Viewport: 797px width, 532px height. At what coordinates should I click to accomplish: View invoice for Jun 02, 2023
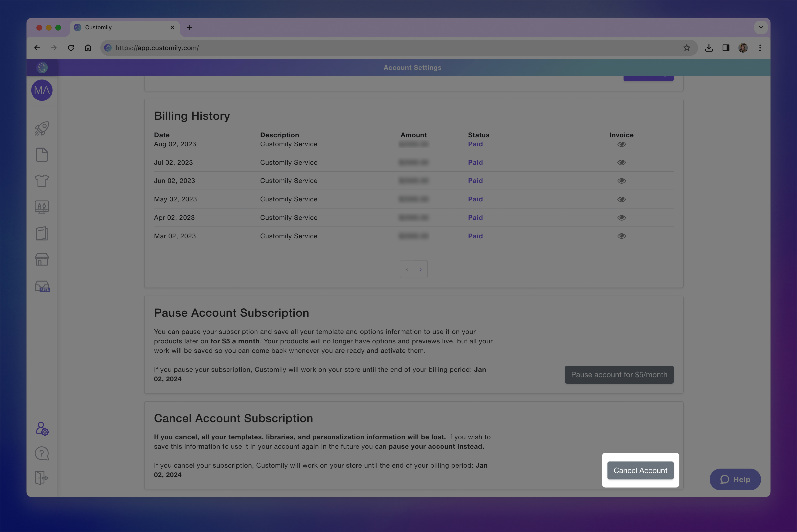point(622,181)
